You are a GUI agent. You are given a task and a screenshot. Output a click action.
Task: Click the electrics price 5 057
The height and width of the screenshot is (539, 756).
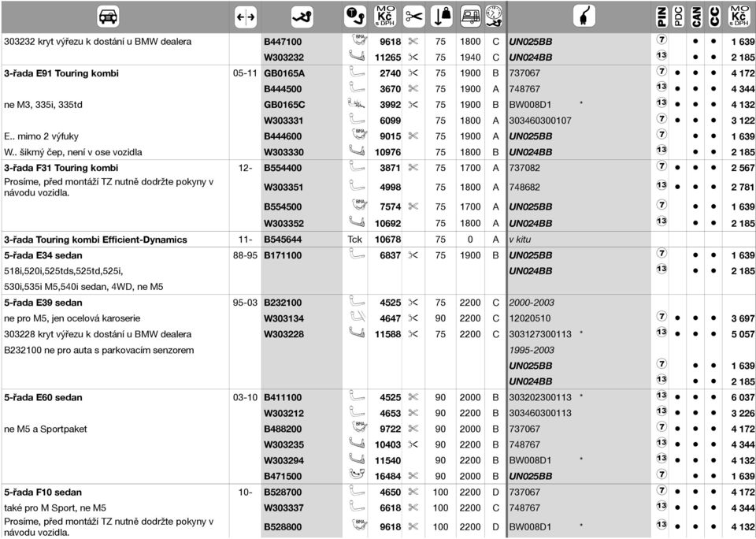click(743, 334)
